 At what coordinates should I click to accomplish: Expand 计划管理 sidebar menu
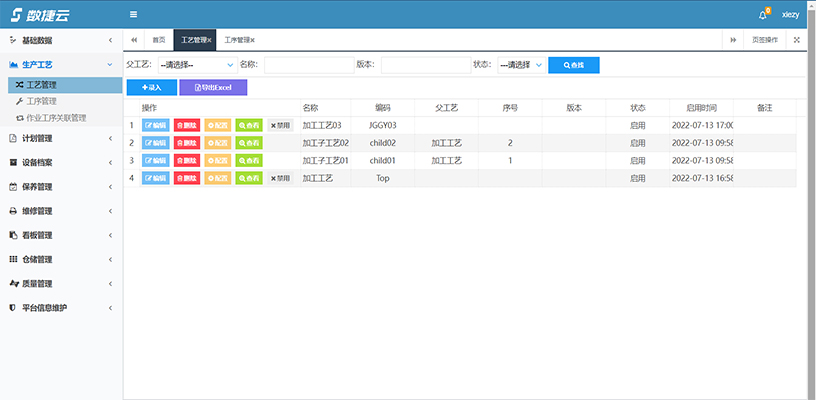coord(60,138)
